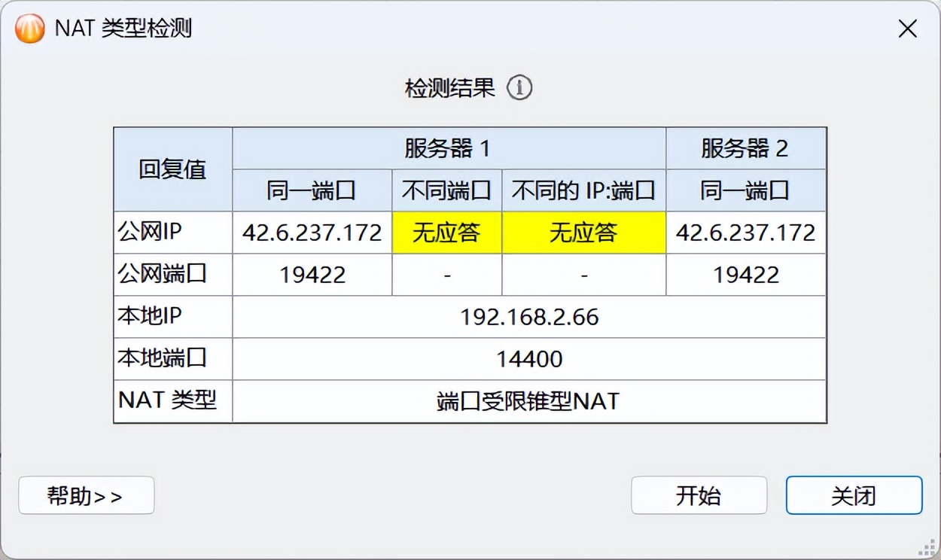Click the 不同端口 column subheader
This screenshot has width=941, height=560.
click(446, 190)
